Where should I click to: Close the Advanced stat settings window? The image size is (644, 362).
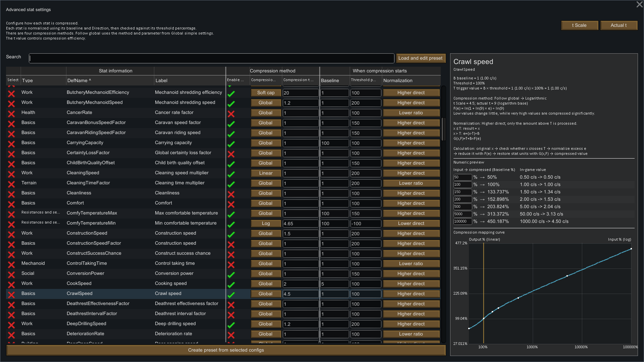pos(639,4)
